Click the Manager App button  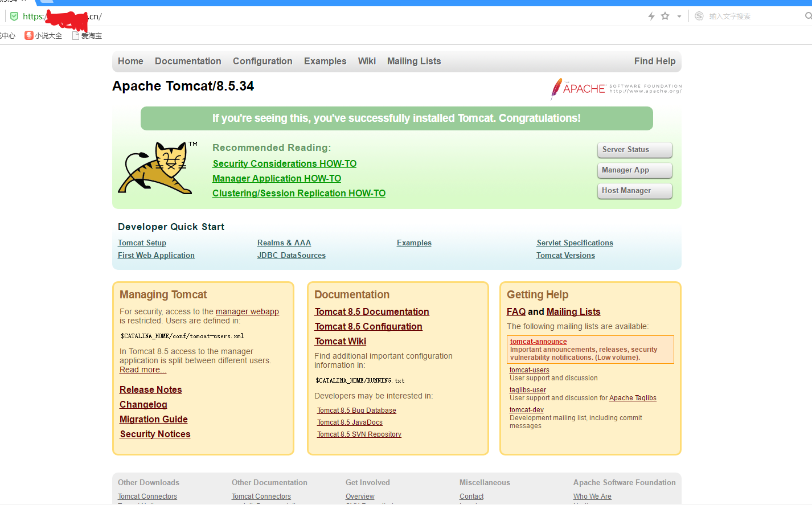(x=634, y=170)
